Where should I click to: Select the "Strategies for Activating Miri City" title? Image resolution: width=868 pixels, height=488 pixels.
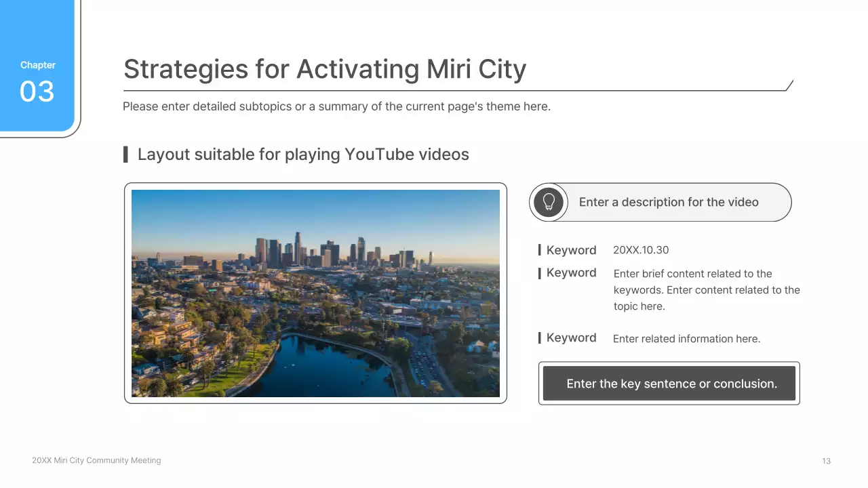pos(324,69)
